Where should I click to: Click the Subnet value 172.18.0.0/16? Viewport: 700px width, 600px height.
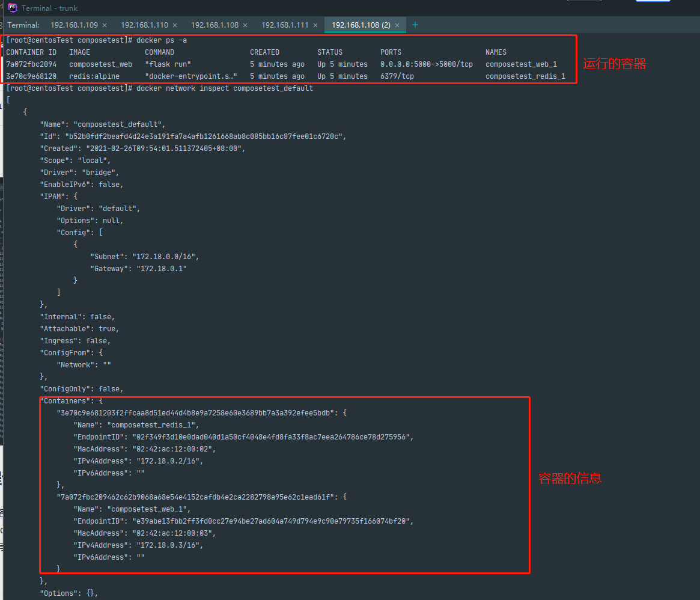165,257
